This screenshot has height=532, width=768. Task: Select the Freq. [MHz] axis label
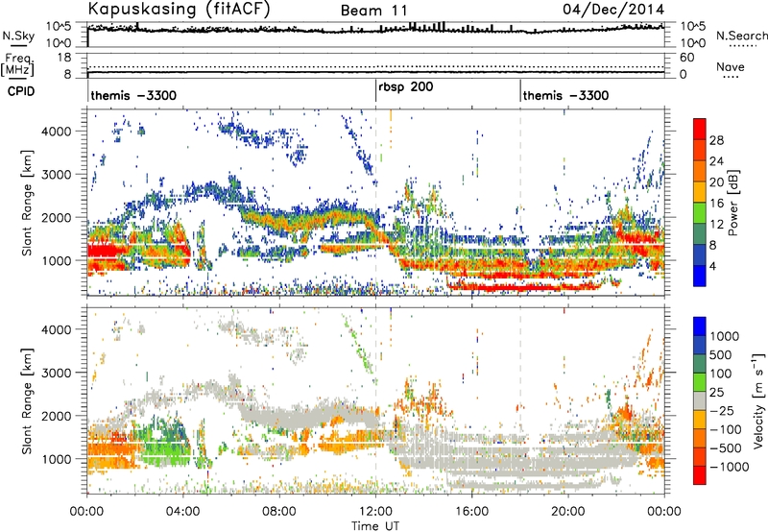coord(17,64)
